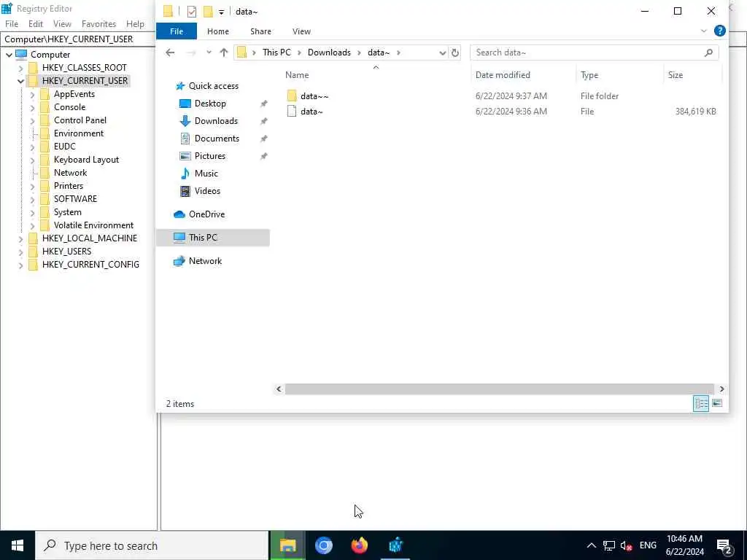The width and height of the screenshot is (747, 560).
Task: Click the Properties checkmark quick access icon
Action: coord(192,12)
